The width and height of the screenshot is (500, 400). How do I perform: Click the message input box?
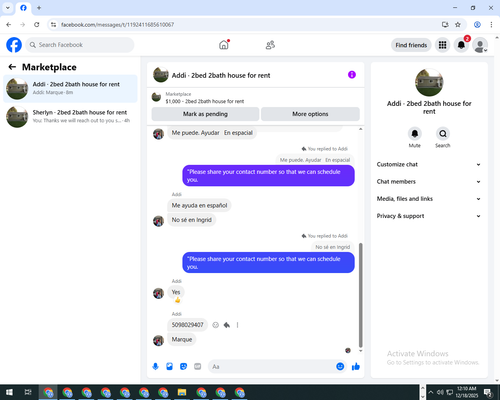click(x=272, y=367)
